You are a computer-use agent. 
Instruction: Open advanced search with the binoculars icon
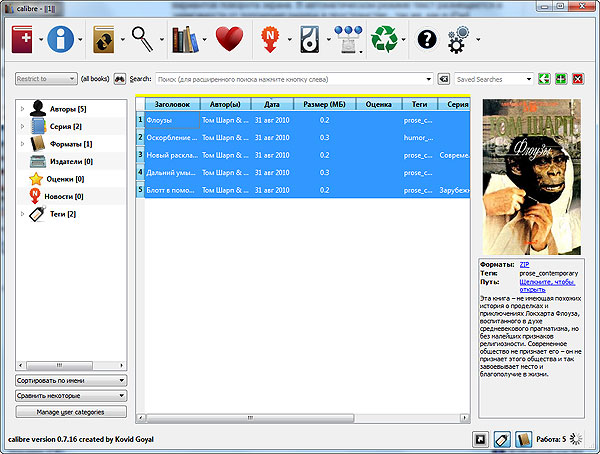coord(119,78)
